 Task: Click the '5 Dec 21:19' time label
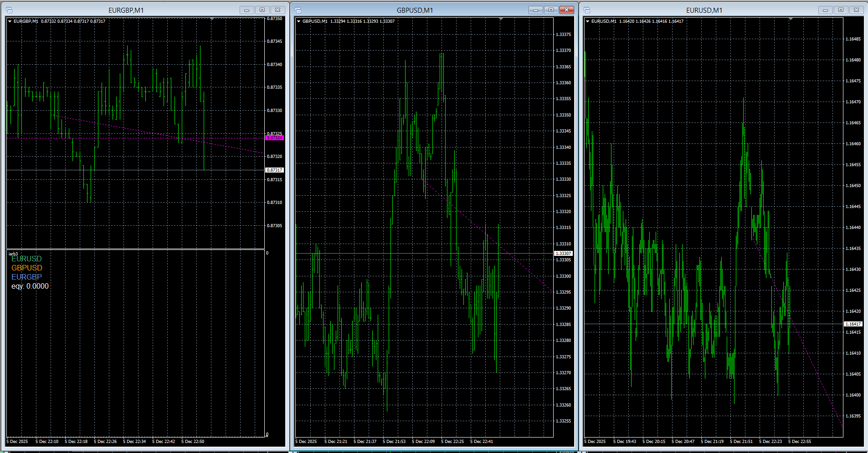(712, 442)
